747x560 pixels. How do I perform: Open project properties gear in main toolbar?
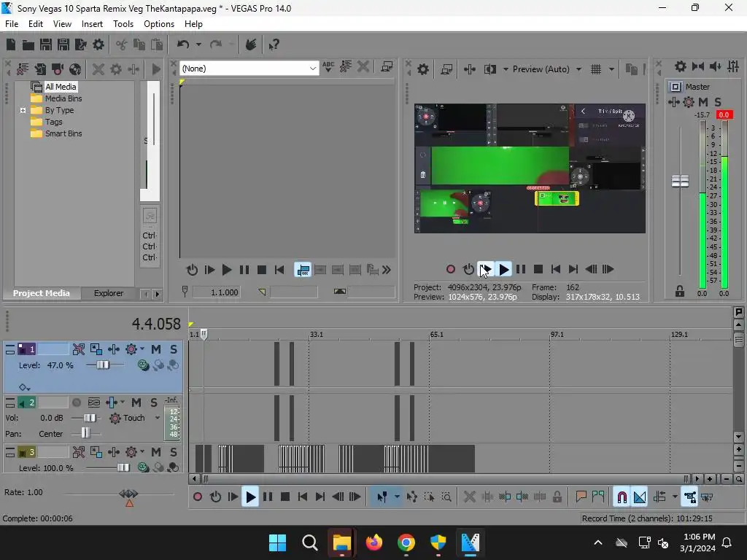(x=98, y=44)
